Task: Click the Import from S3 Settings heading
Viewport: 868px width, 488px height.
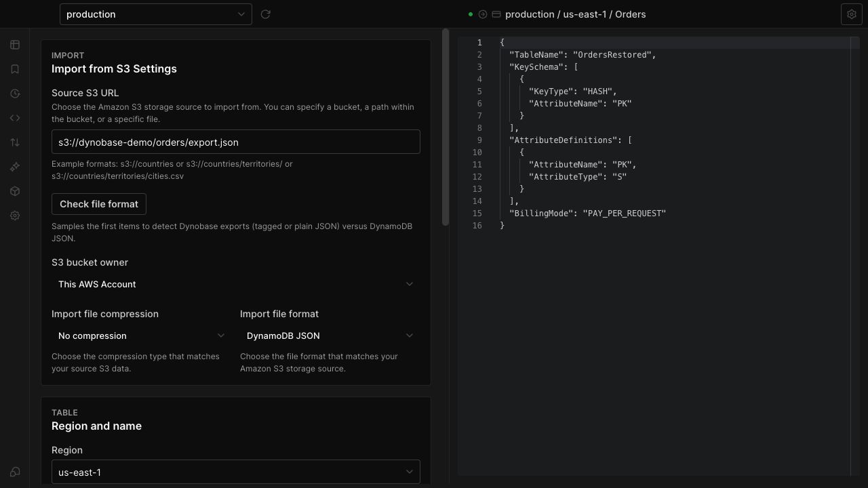Action: (x=114, y=68)
